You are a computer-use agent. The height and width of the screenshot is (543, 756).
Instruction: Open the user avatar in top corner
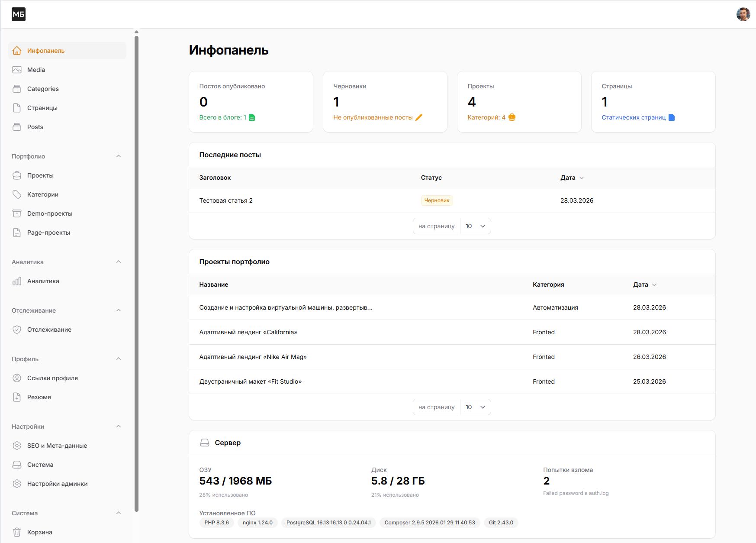click(x=743, y=14)
